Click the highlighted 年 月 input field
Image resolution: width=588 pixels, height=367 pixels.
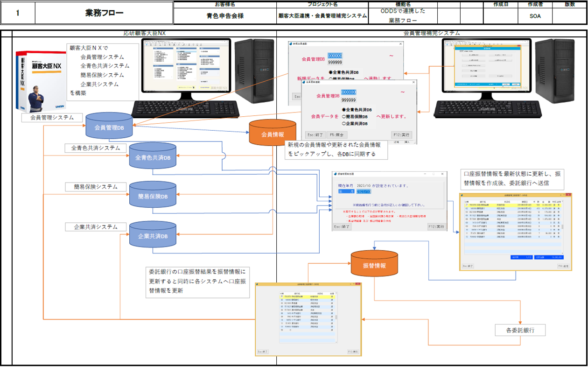pyautogui.click(x=364, y=191)
